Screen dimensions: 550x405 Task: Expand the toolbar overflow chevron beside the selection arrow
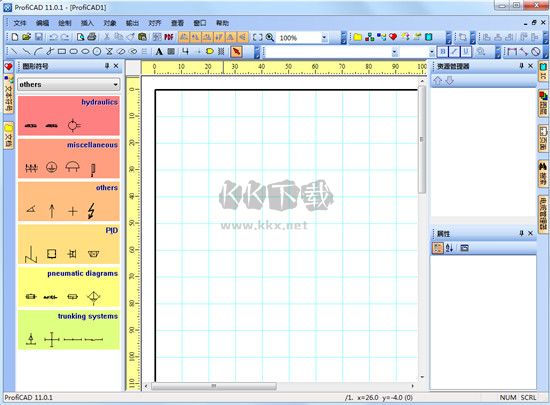click(257, 52)
